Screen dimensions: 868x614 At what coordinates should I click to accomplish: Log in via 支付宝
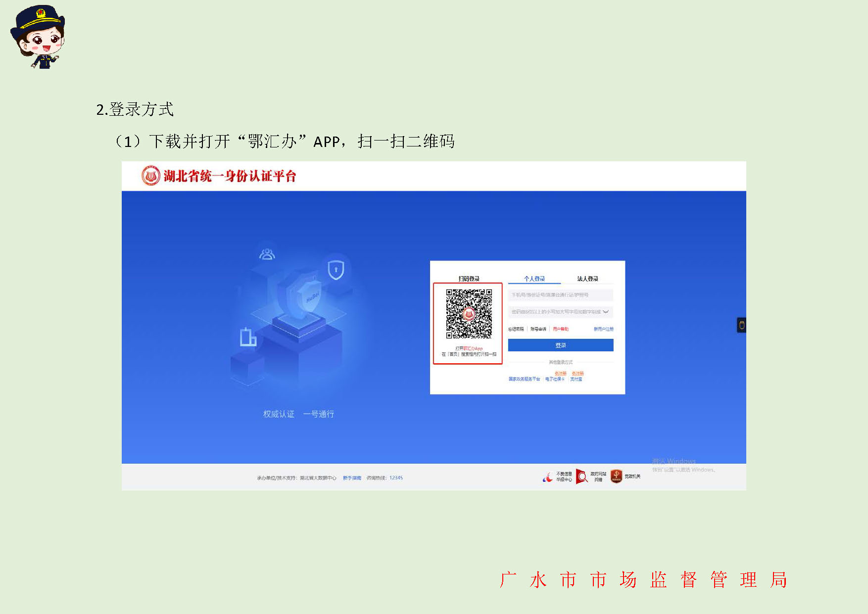point(576,379)
